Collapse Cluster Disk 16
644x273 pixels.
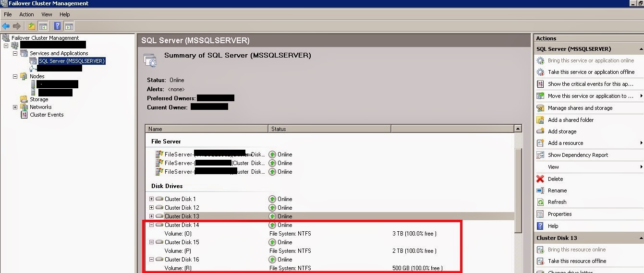point(151,260)
